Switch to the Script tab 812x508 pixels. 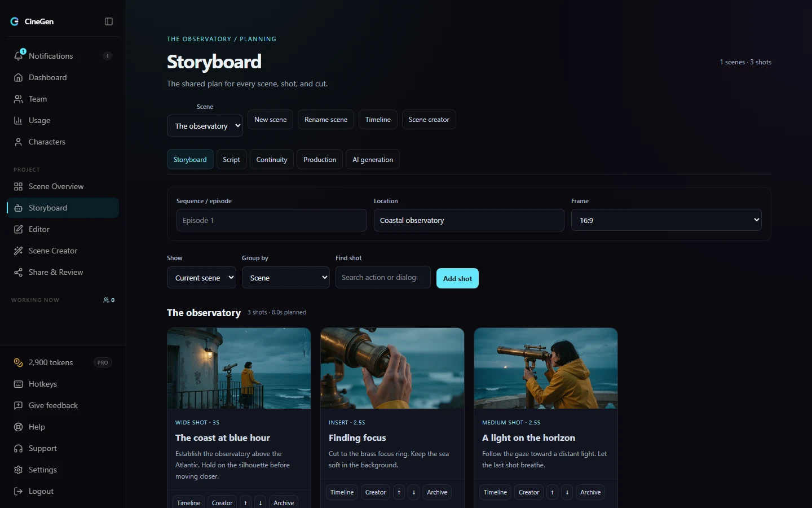pyautogui.click(x=231, y=160)
